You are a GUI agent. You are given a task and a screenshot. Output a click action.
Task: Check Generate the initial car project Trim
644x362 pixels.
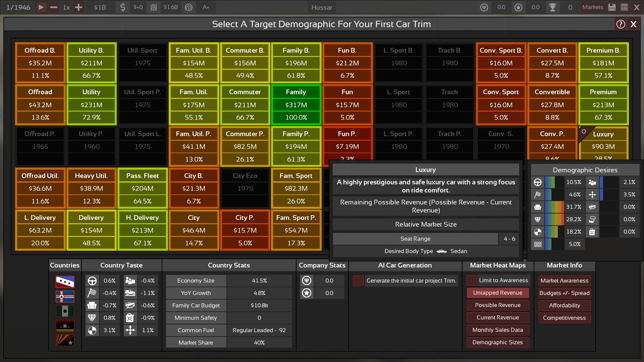click(x=358, y=281)
